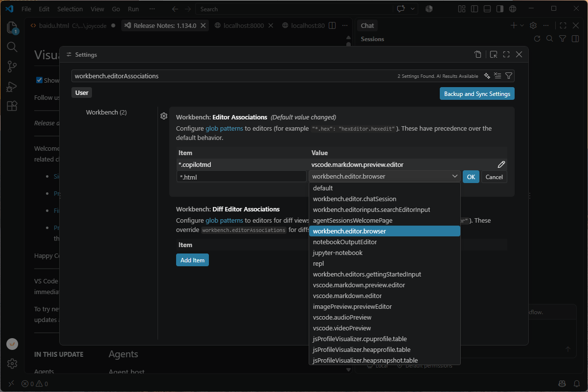
Task: Cancel the item edit
Action: click(494, 177)
